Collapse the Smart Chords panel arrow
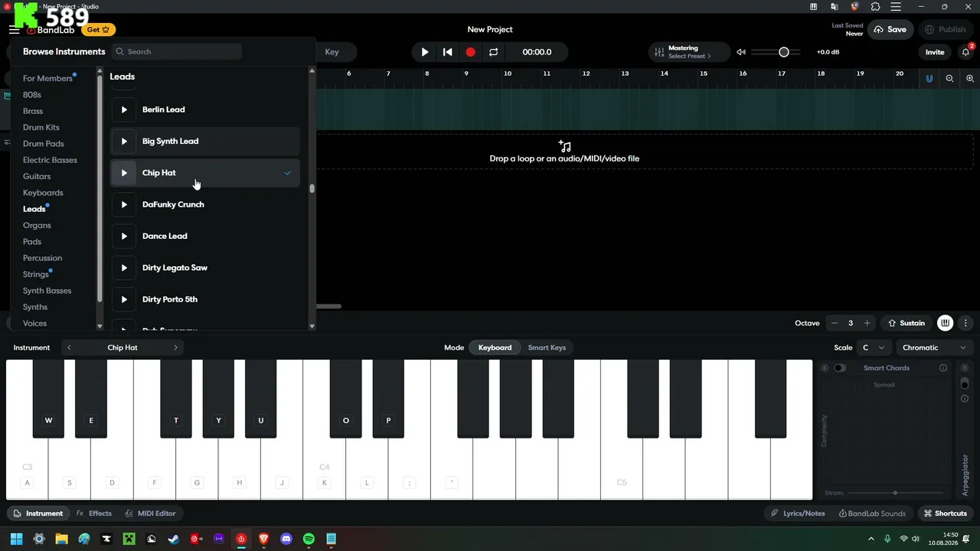Viewport: 980px width, 551px height. [x=825, y=368]
